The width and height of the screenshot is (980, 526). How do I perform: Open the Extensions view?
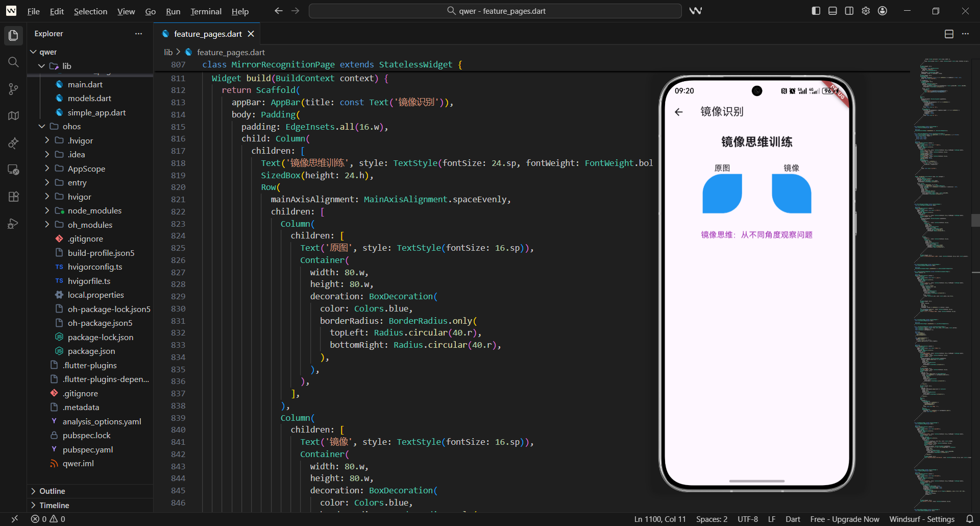[13, 197]
